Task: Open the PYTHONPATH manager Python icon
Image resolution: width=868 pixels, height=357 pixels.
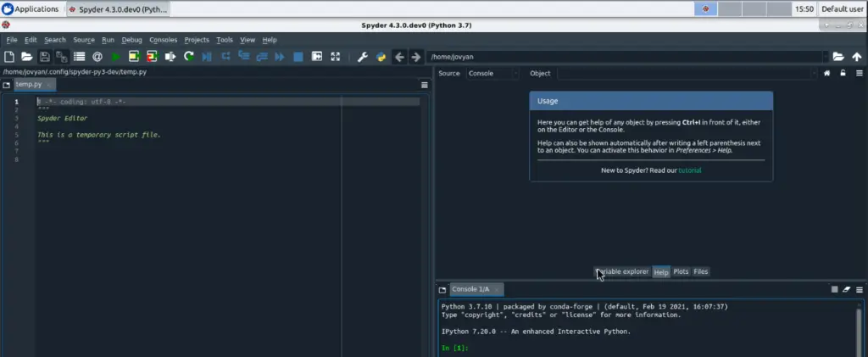Action: 381,57
